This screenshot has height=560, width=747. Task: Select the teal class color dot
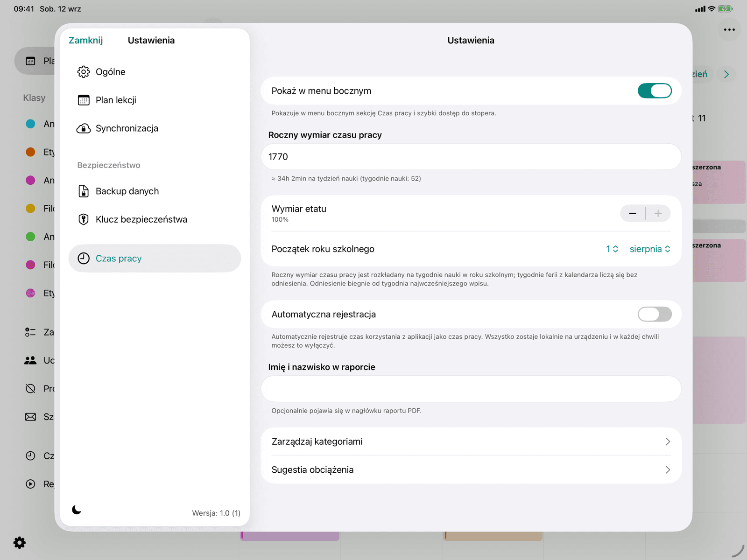30,124
